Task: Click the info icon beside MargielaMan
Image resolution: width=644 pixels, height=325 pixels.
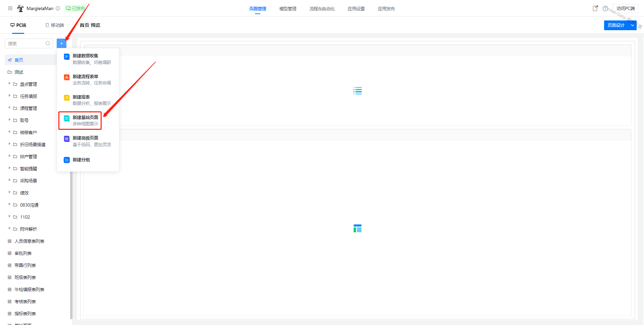Action: point(58,8)
